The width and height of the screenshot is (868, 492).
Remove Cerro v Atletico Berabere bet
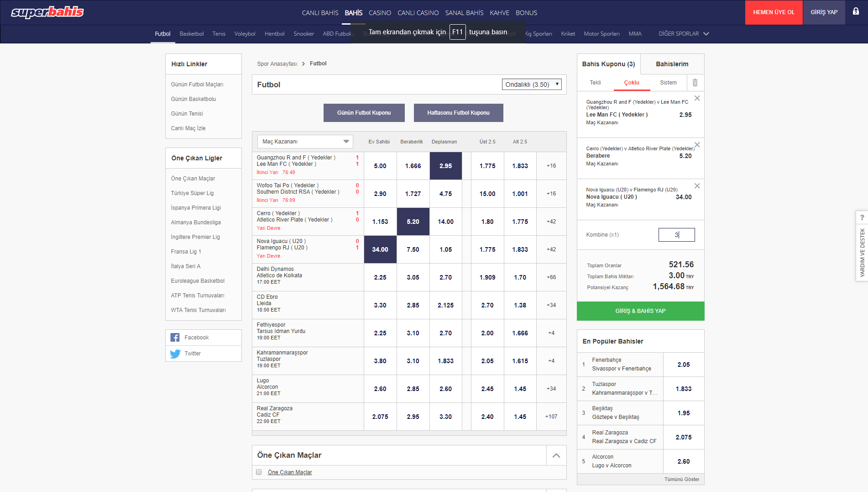click(697, 145)
